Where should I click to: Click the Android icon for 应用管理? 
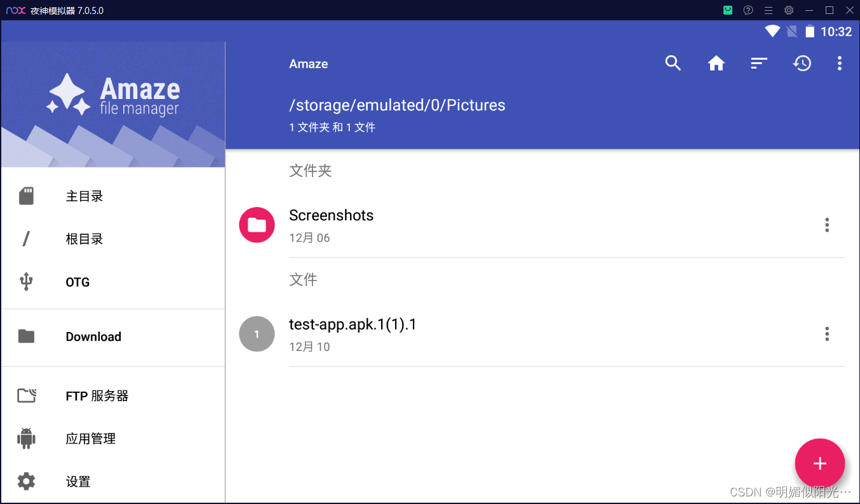[x=26, y=439]
